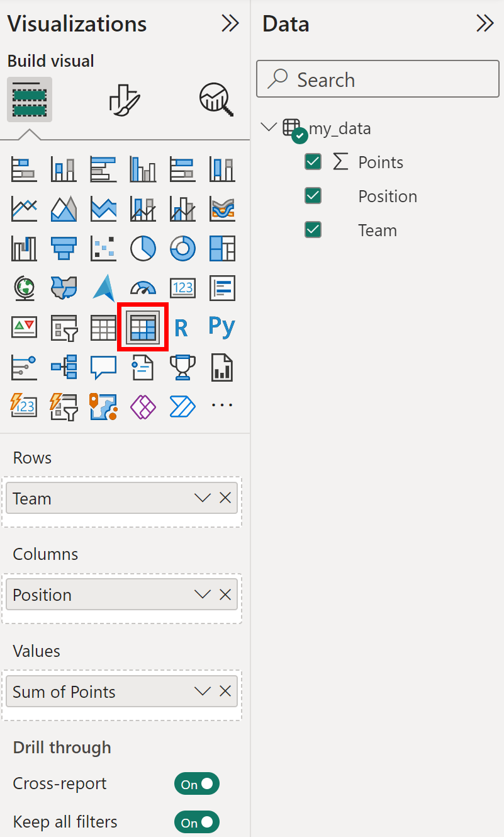Open the Team field dropdown in Rows
The height and width of the screenshot is (837, 504).
[x=202, y=498]
